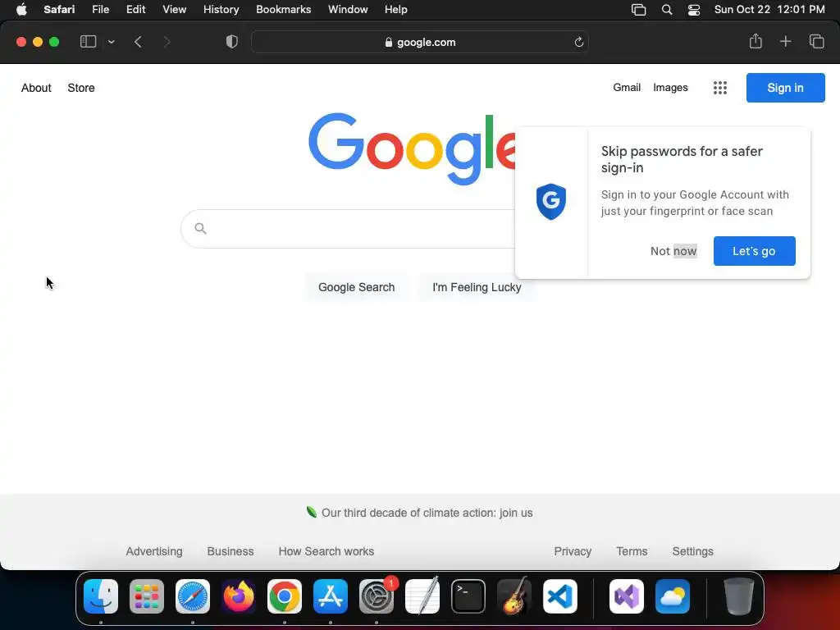Open GarageBand from the Dock
The width and height of the screenshot is (840, 630).
tap(514, 596)
